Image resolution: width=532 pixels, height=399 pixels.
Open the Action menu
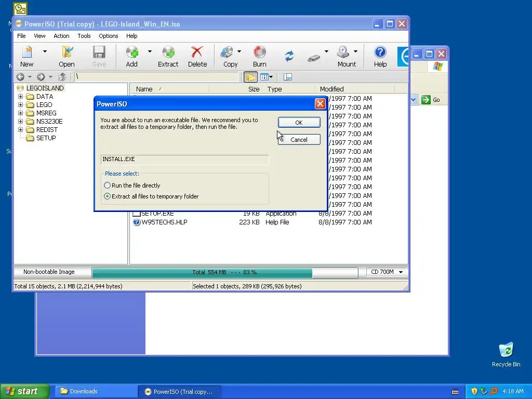[61, 36]
